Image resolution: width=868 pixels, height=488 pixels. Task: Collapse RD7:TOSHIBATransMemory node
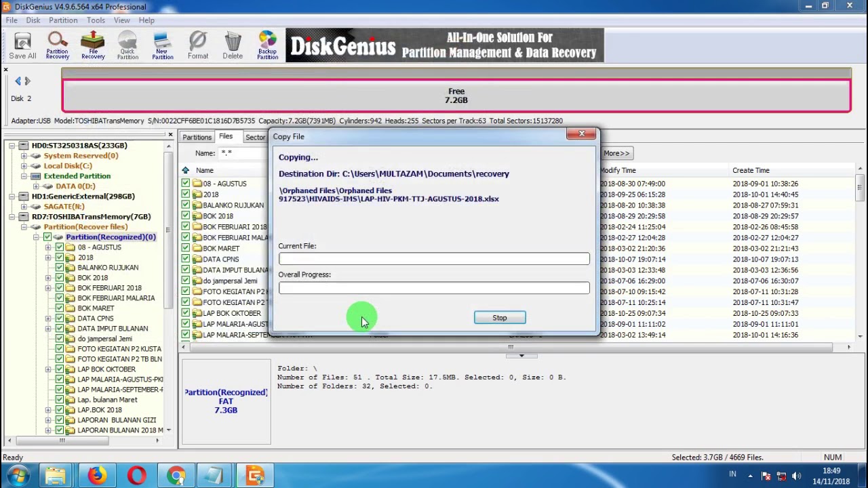coord(12,216)
